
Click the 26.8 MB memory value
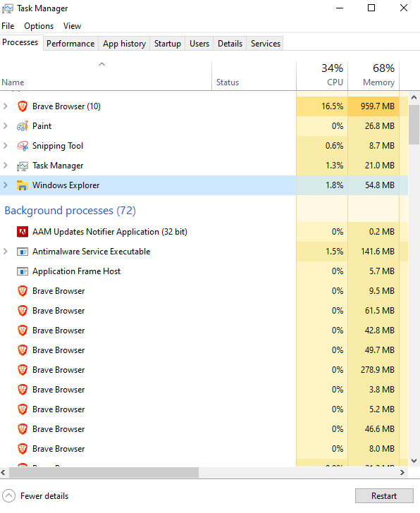(379, 126)
